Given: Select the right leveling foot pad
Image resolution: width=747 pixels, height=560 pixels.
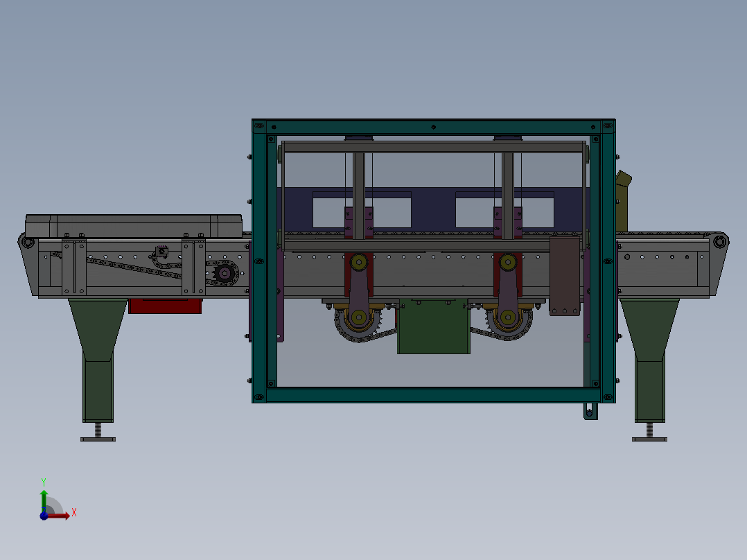Looking at the screenshot, I should click(x=649, y=439).
